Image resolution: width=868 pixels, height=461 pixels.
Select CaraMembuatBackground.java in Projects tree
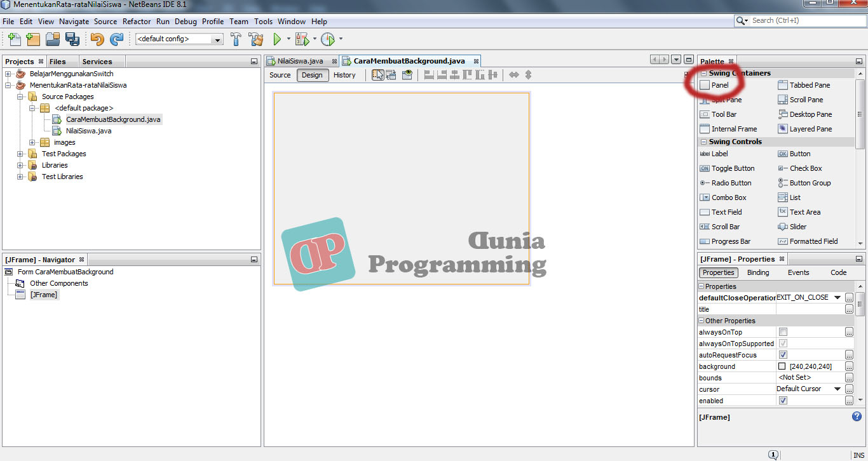pyautogui.click(x=113, y=119)
